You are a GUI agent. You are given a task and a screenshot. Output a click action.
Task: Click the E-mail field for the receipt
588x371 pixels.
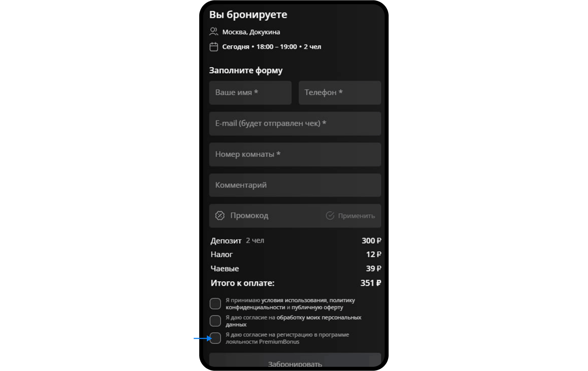tap(295, 123)
